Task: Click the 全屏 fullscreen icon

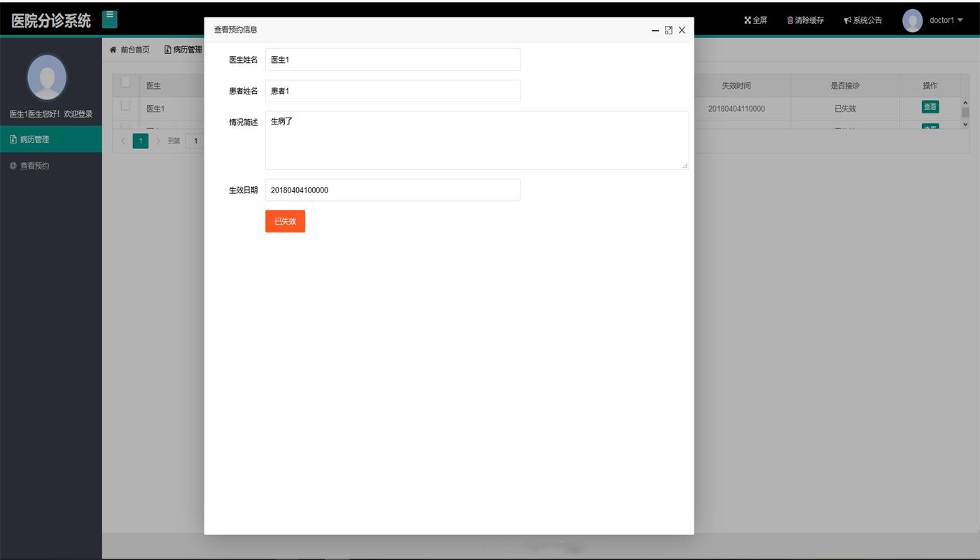Action: pyautogui.click(x=748, y=20)
